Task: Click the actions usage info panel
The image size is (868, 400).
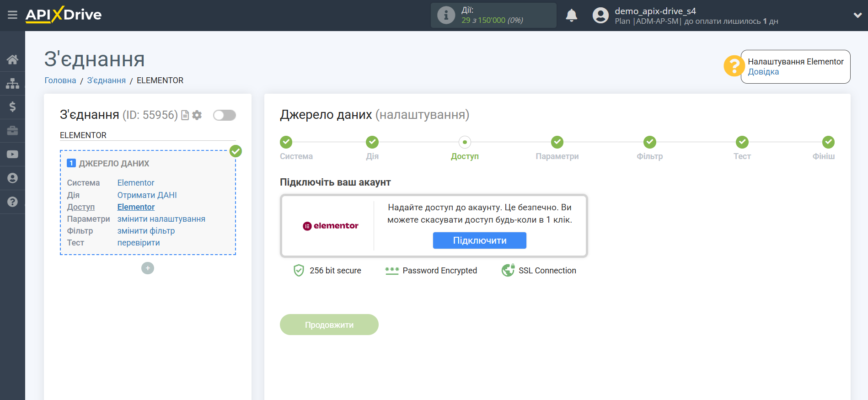Action: (493, 16)
